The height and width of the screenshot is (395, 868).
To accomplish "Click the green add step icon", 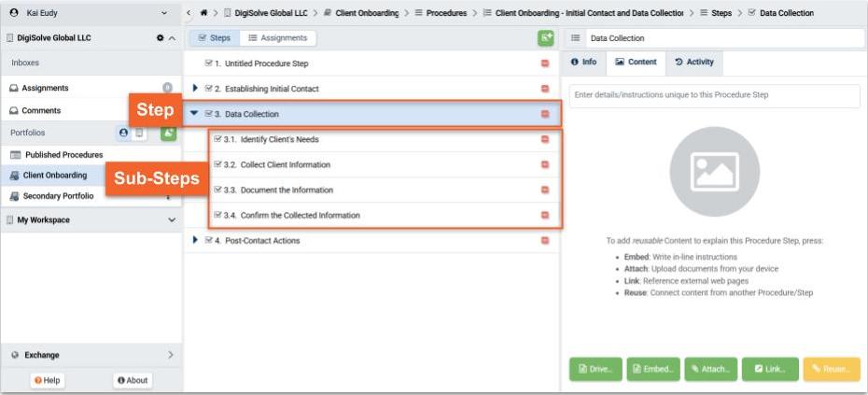I will point(545,38).
